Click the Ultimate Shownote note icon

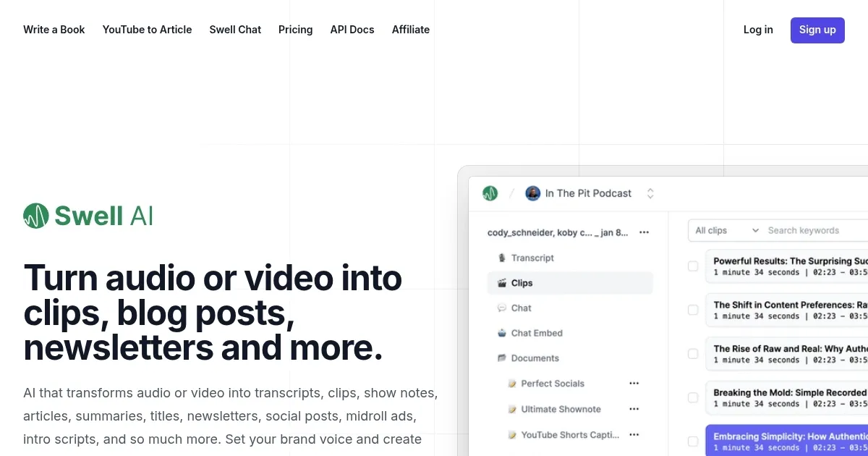(x=512, y=409)
